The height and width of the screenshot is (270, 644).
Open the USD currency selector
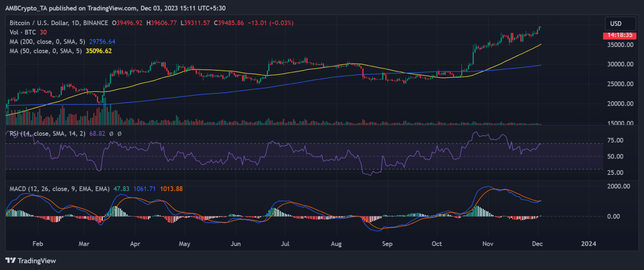pyautogui.click(x=615, y=23)
